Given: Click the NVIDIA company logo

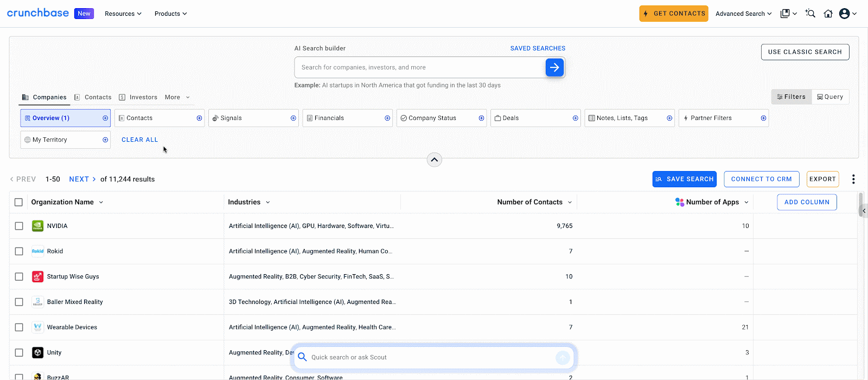Looking at the screenshot, I should pos(37,226).
